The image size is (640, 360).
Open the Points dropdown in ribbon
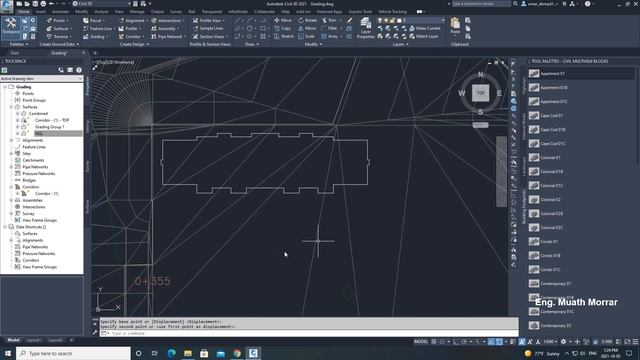coord(58,20)
